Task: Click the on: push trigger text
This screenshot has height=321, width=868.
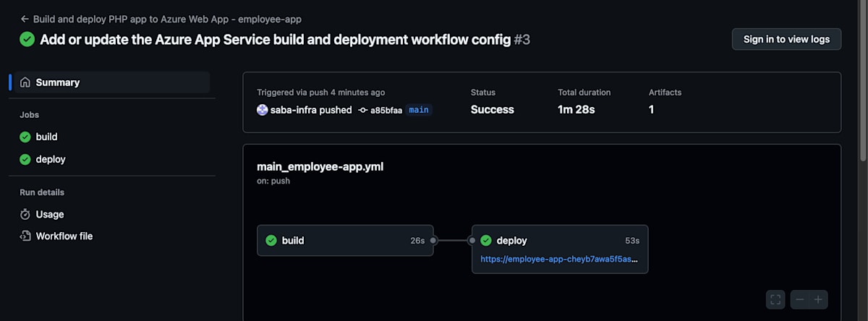Action: pyautogui.click(x=273, y=181)
